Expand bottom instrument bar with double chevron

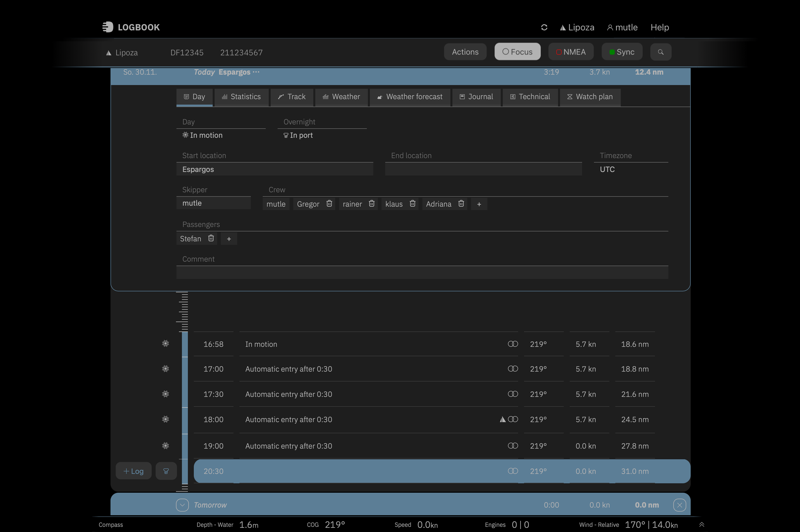(701, 524)
